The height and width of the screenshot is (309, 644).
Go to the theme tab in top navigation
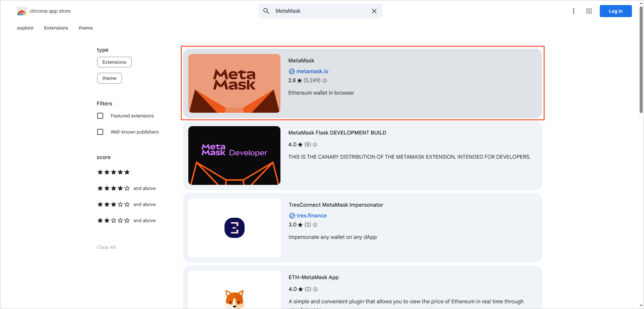[86, 28]
